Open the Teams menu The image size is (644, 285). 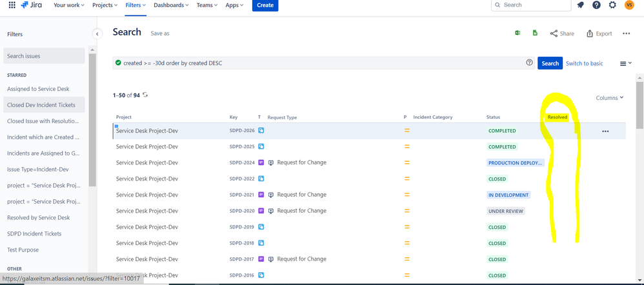pos(207,5)
